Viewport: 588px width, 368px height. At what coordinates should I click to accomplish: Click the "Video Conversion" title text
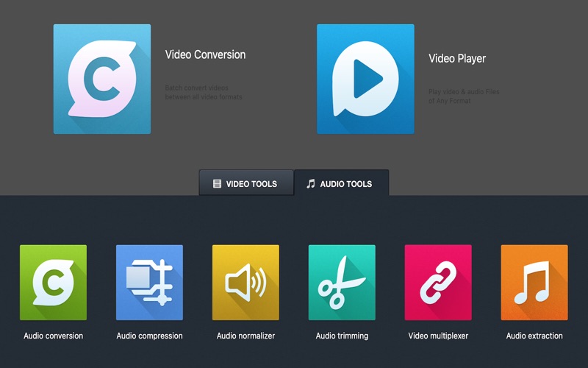point(205,54)
